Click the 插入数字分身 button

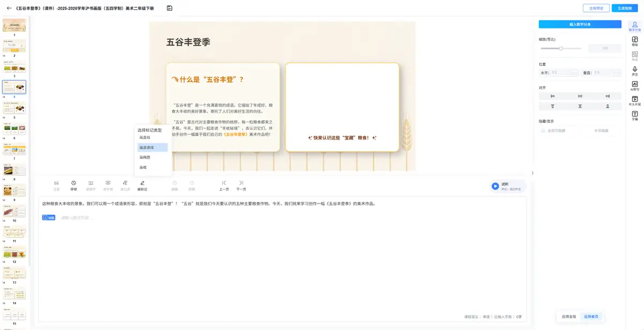tap(580, 24)
